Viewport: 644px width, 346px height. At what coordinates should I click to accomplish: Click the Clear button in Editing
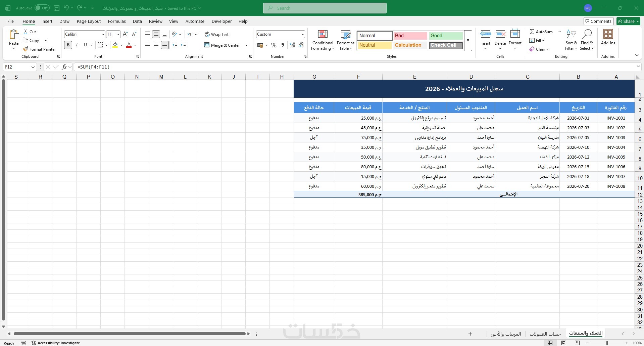[539, 49]
